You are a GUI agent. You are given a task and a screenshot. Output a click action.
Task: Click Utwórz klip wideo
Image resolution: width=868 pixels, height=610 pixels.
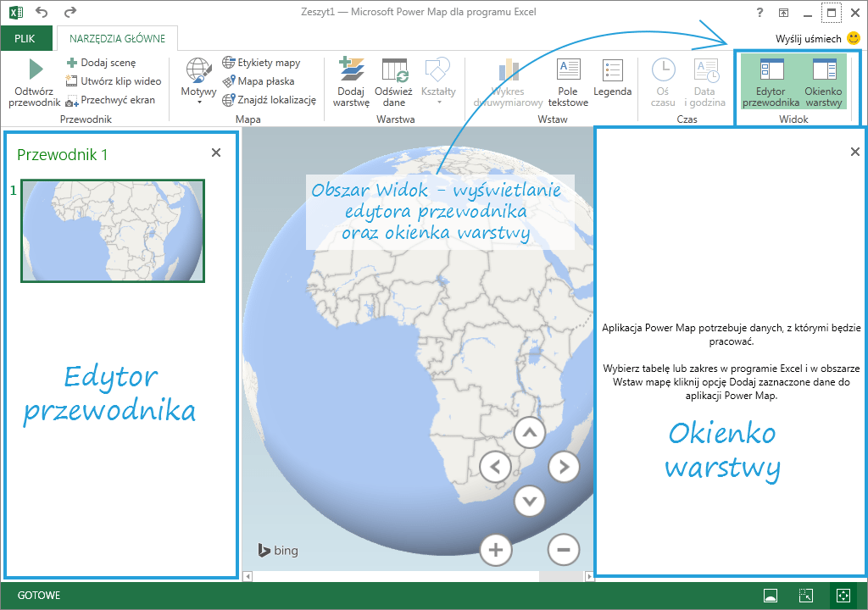(x=113, y=81)
